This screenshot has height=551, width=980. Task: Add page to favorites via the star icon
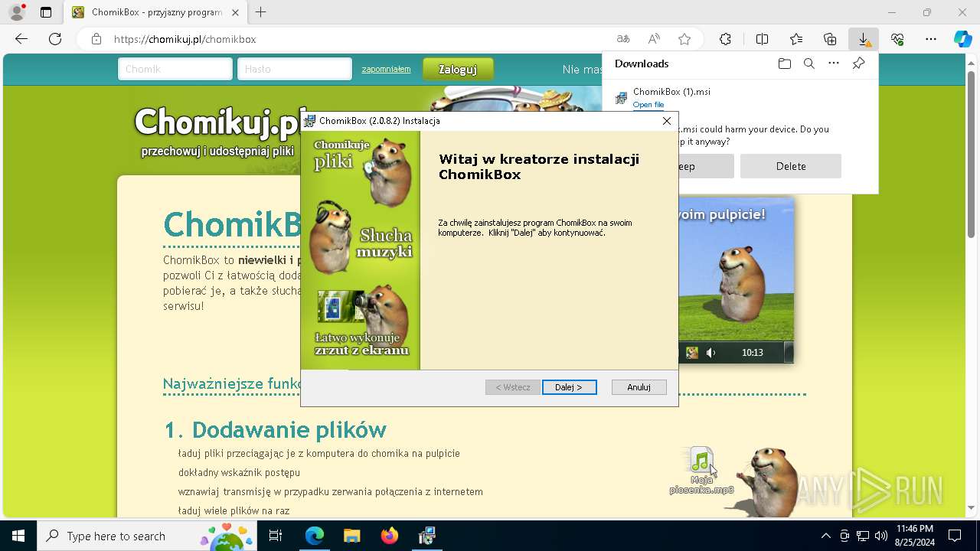(x=684, y=39)
